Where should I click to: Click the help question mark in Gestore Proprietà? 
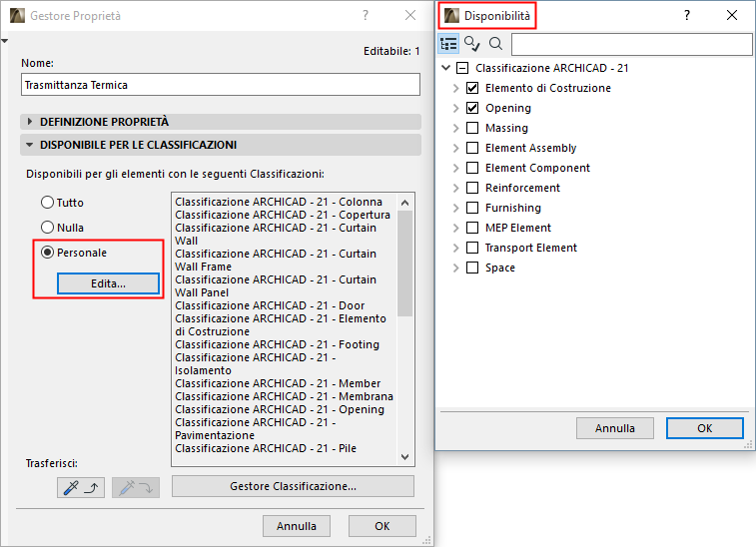coord(366,15)
